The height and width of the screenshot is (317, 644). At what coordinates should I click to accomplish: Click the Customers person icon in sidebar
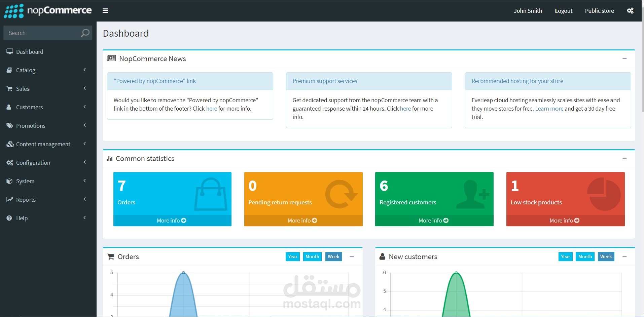coord(9,107)
